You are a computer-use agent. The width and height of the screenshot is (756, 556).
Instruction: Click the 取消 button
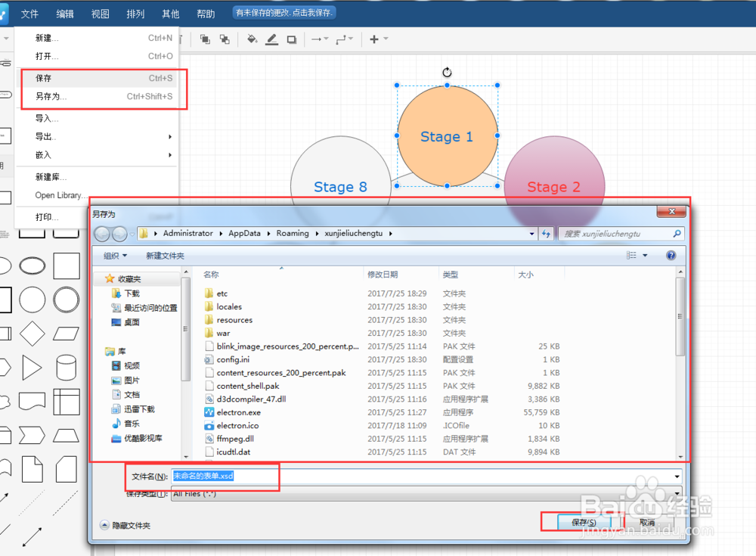pyautogui.click(x=647, y=522)
